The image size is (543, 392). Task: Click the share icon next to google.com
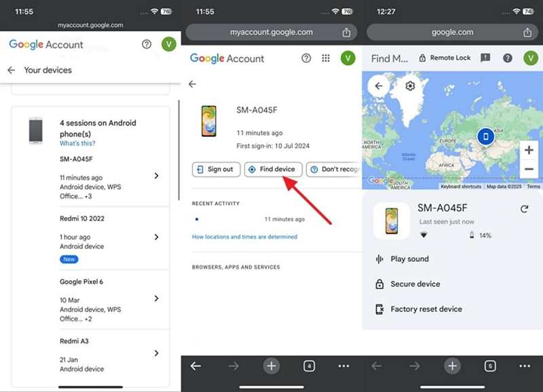coord(527,33)
